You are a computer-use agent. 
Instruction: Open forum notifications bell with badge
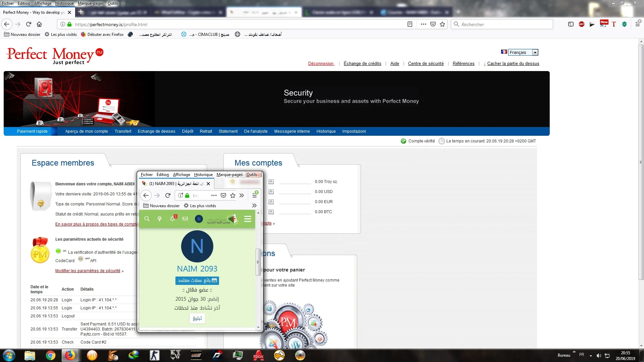coord(173,219)
